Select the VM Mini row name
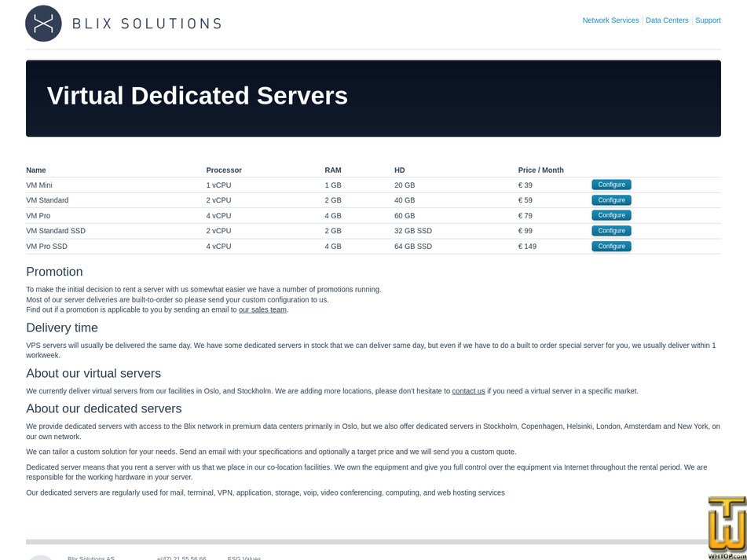The height and width of the screenshot is (560, 747). pyautogui.click(x=39, y=185)
